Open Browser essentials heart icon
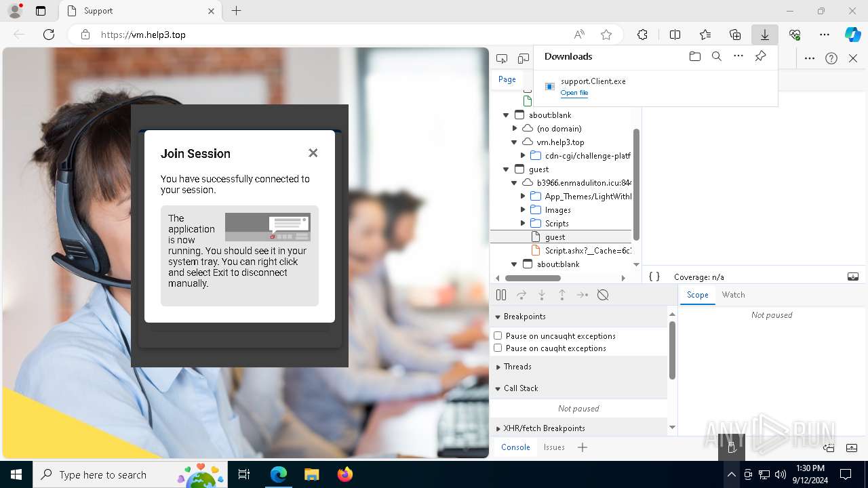The image size is (868, 488). [795, 35]
